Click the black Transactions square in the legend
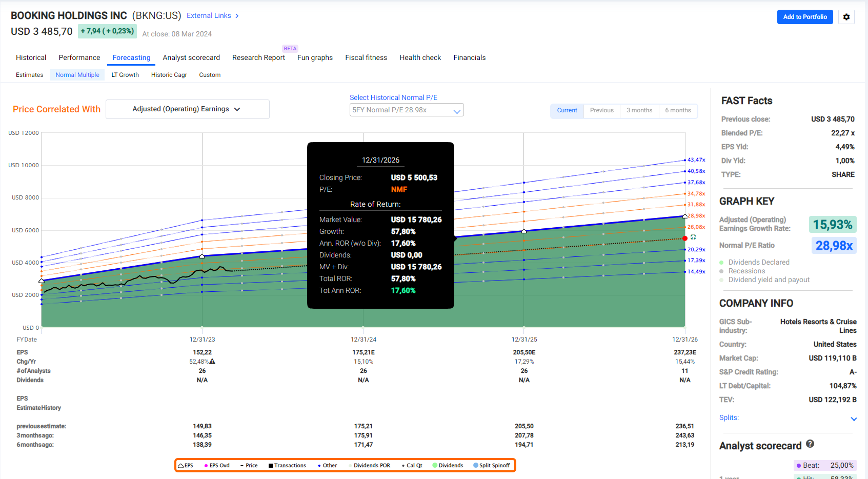The height and width of the screenshot is (479, 868). 271,466
